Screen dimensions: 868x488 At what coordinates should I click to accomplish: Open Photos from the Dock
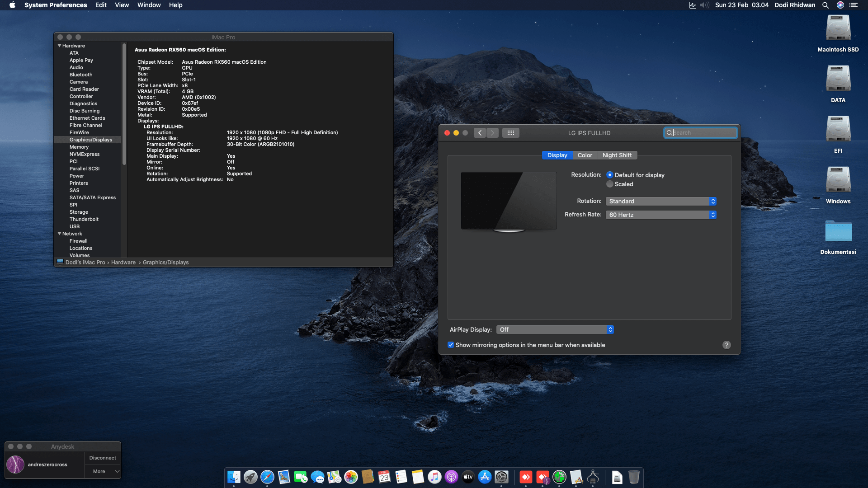pos(351,477)
